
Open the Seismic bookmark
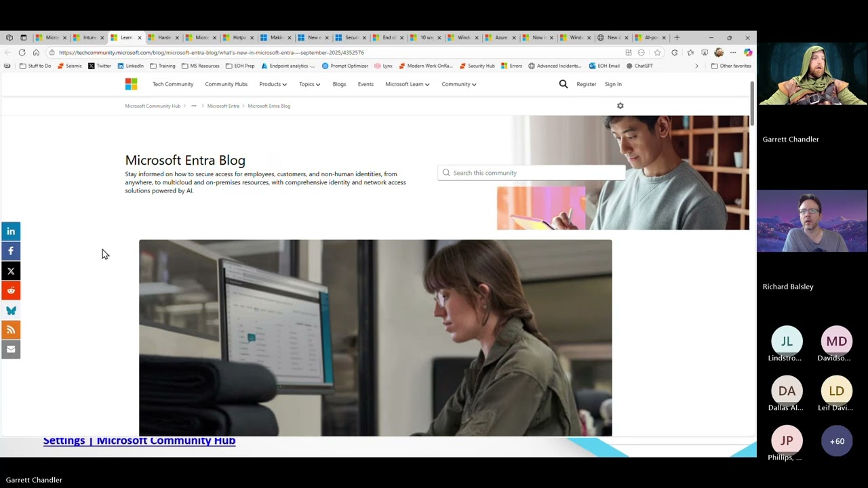pyautogui.click(x=70, y=66)
